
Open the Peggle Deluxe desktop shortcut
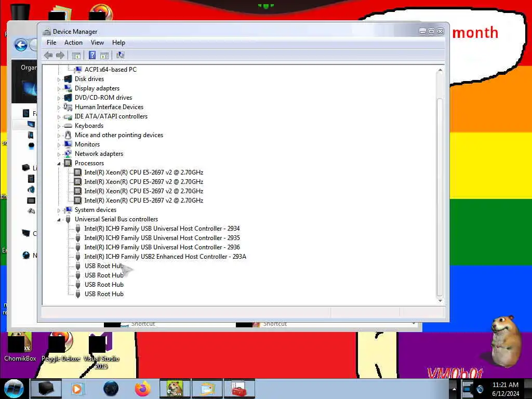tap(61, 348)
